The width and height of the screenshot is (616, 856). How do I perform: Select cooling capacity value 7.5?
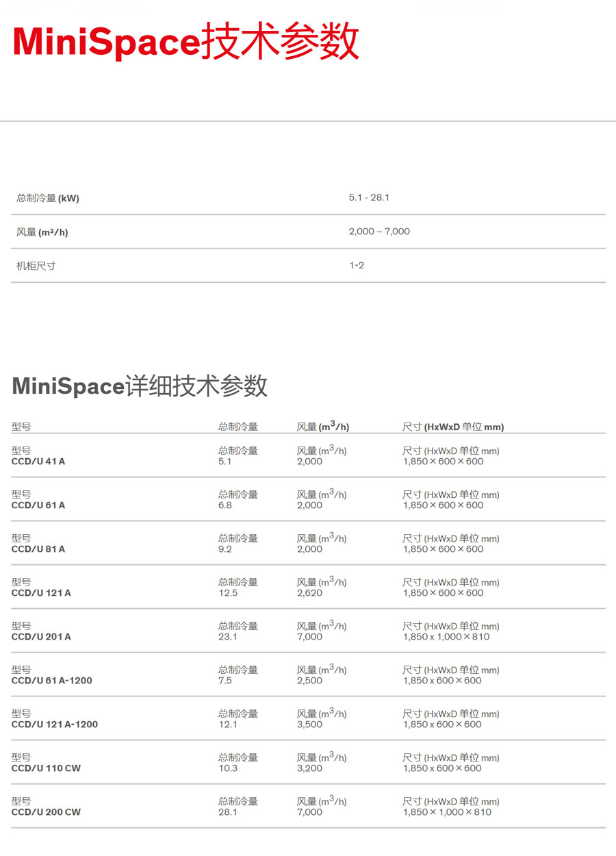[x=225, y=681]
